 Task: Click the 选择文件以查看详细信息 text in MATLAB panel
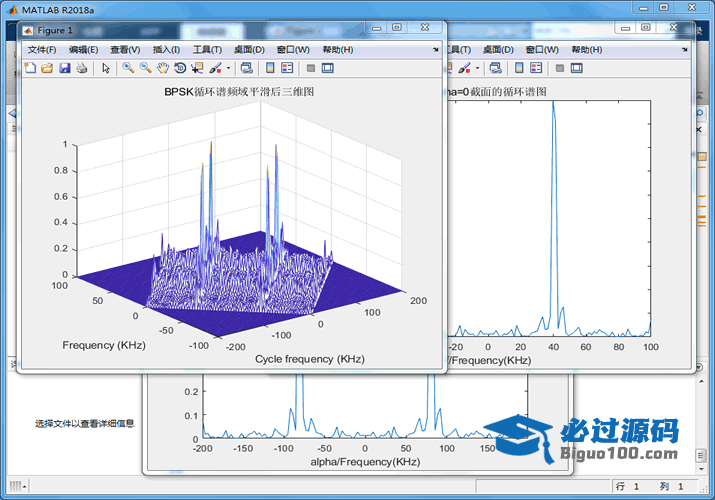85,424
